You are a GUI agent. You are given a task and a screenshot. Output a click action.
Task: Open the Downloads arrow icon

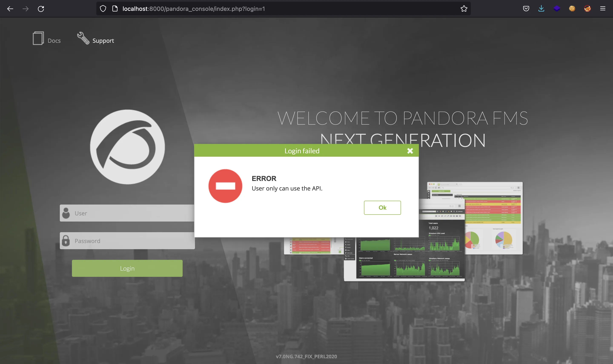[541, 9]
